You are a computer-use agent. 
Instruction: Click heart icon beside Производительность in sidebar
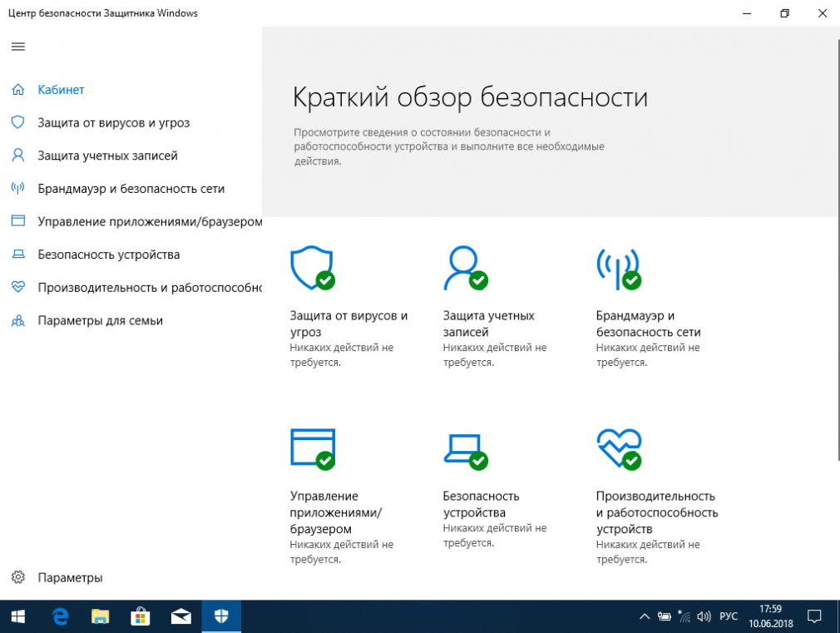pos(18,287)
